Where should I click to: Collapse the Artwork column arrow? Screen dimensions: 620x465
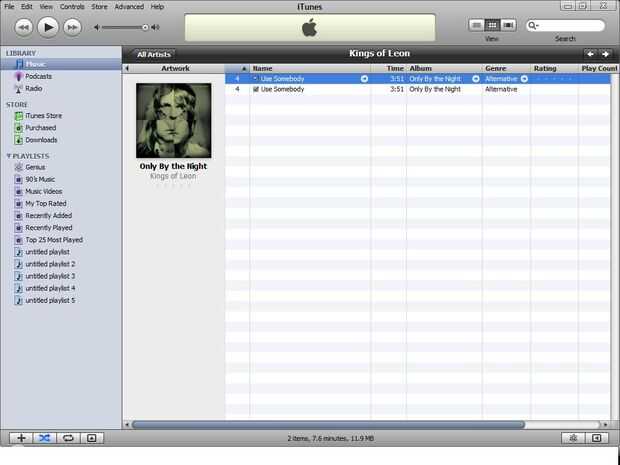tap(127, 68)
